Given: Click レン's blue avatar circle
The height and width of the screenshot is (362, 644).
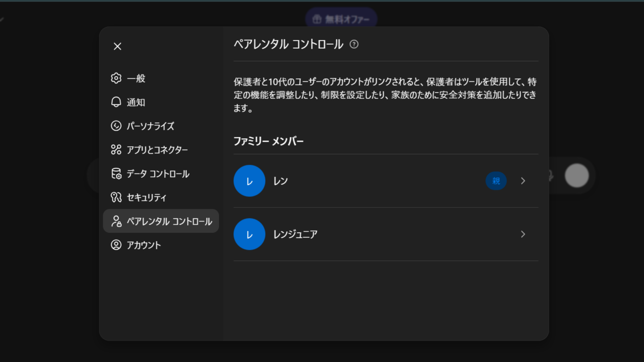Looking at the screenshot, I should point(249,181).
